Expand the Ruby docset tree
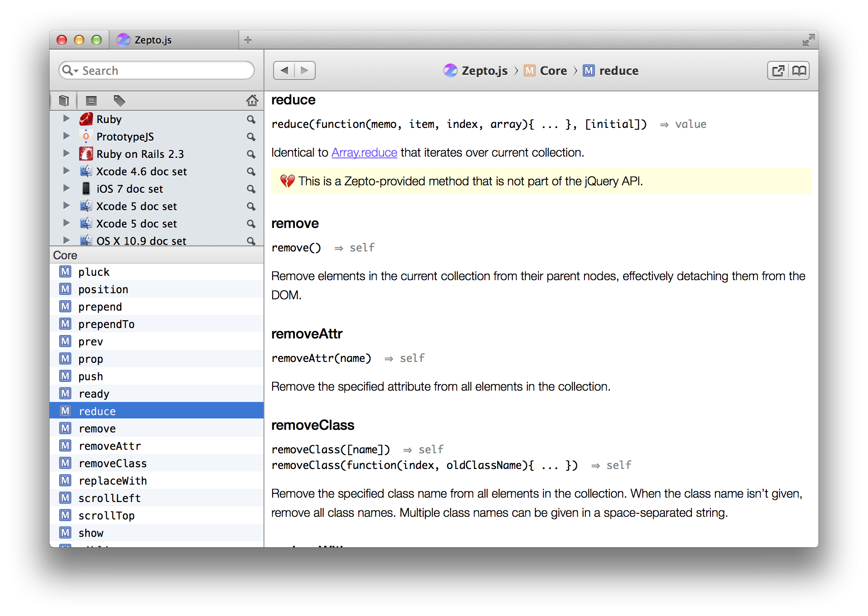The height and width of the screenshot is (616, 868). click(x=66, y=118)
